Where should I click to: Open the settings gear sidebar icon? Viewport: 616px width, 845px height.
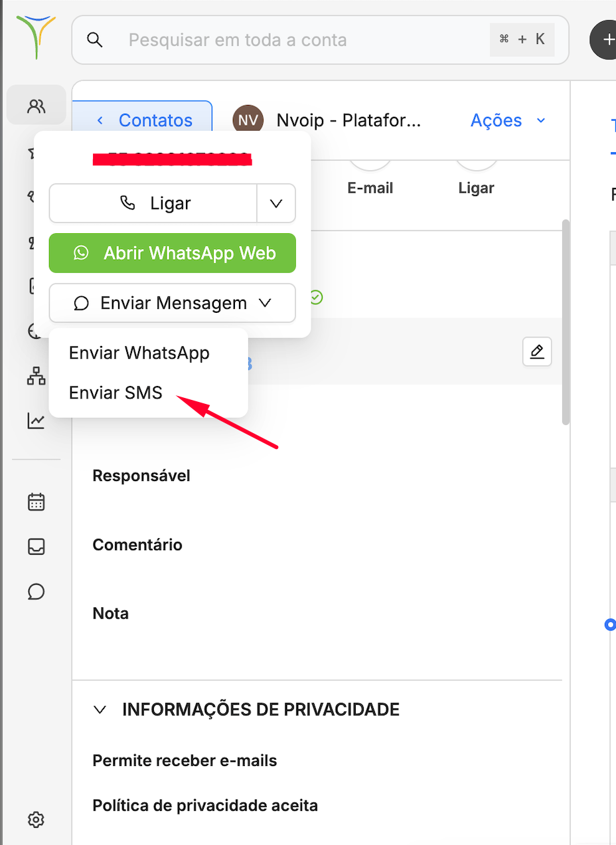pyautogui.click(x=36, y=819)
